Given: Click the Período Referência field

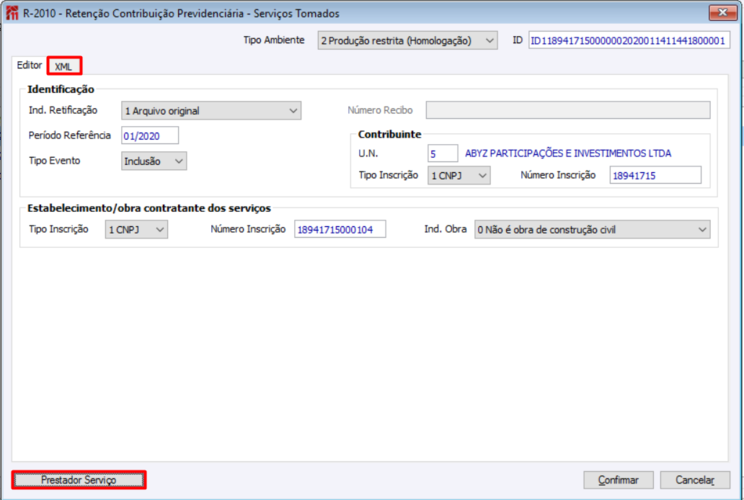Looking at the screenshot, I should (150, 136).
